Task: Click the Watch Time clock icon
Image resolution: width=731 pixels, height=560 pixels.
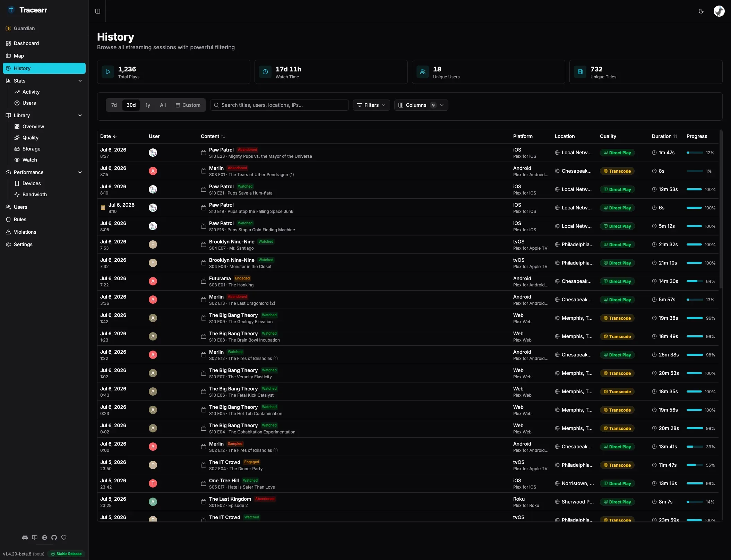Action: click(x=265, y=72)
